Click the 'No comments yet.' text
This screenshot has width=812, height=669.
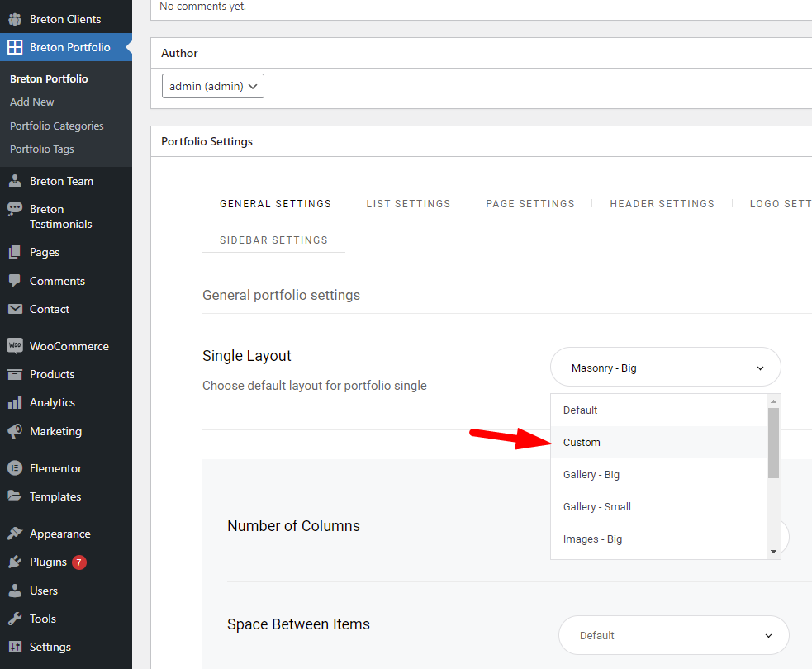(202, 7)
